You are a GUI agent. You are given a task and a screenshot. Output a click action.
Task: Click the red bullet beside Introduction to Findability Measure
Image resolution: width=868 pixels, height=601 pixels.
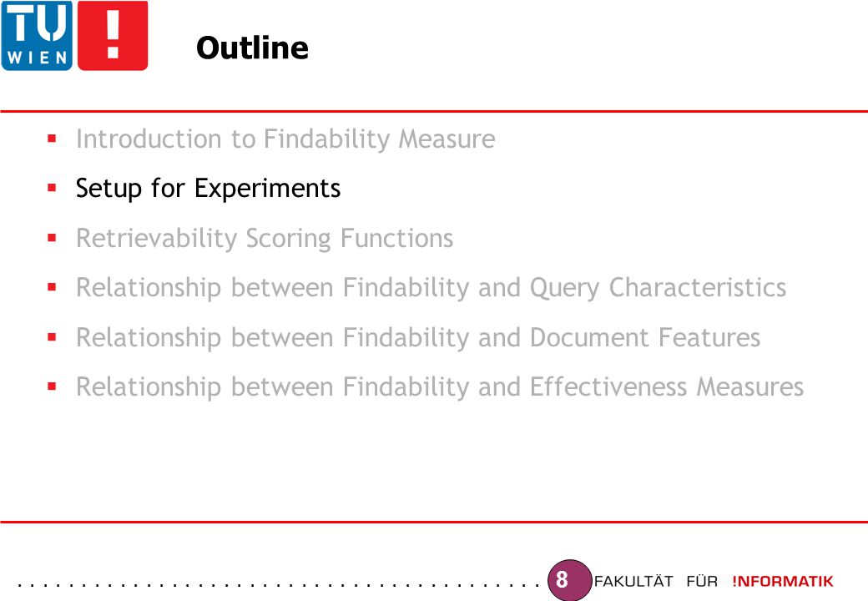click(x=52, y=139)
